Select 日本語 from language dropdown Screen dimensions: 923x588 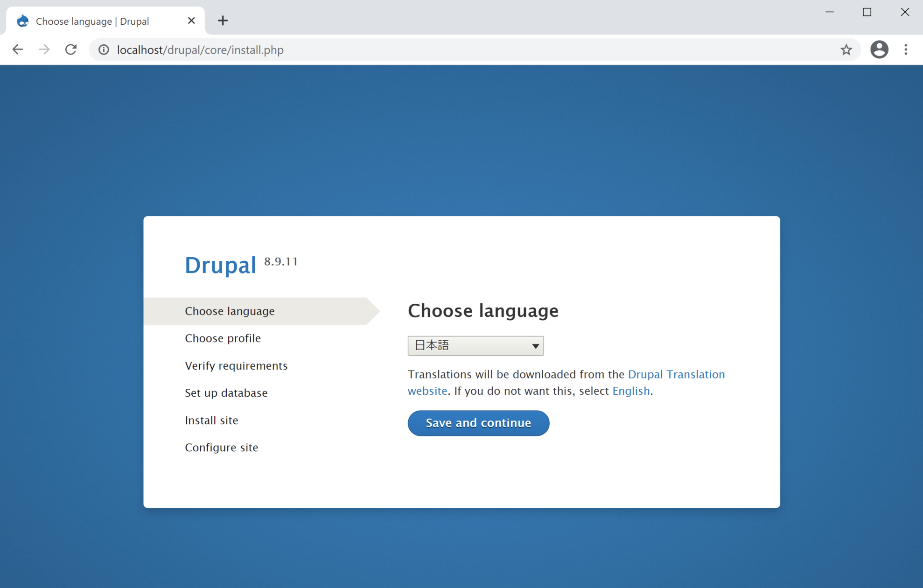coord(476,345)
